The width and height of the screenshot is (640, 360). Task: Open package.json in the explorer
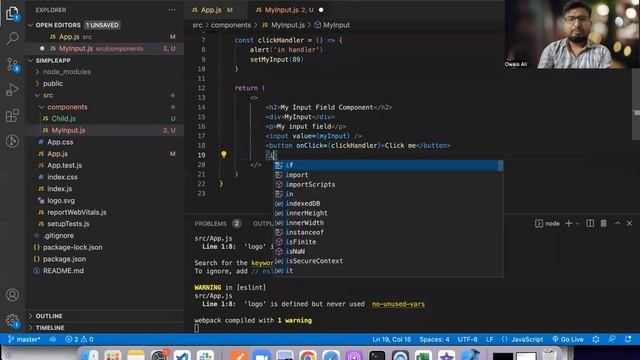click(64, 259)
